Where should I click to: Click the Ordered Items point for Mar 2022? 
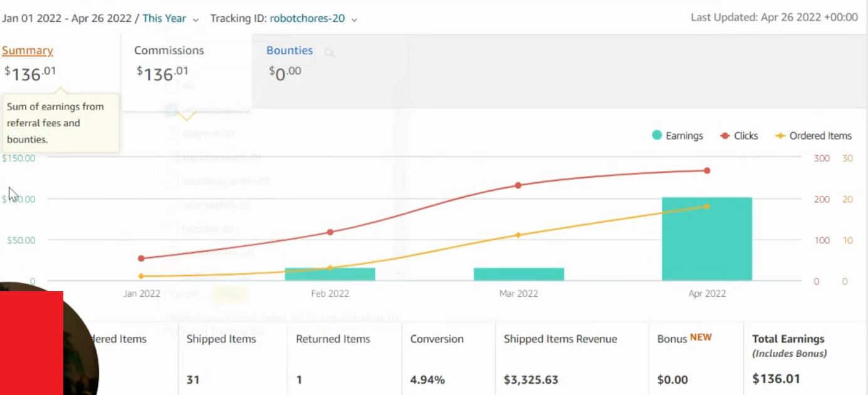tap(518, 235)
